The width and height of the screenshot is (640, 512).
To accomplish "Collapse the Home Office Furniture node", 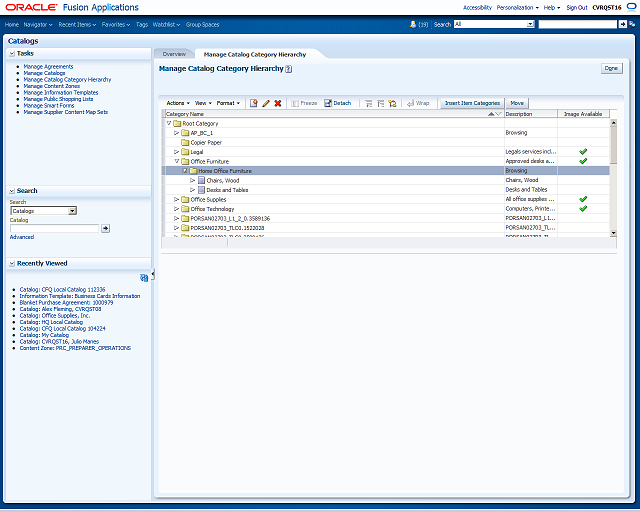I will click(x=185, y=171).
